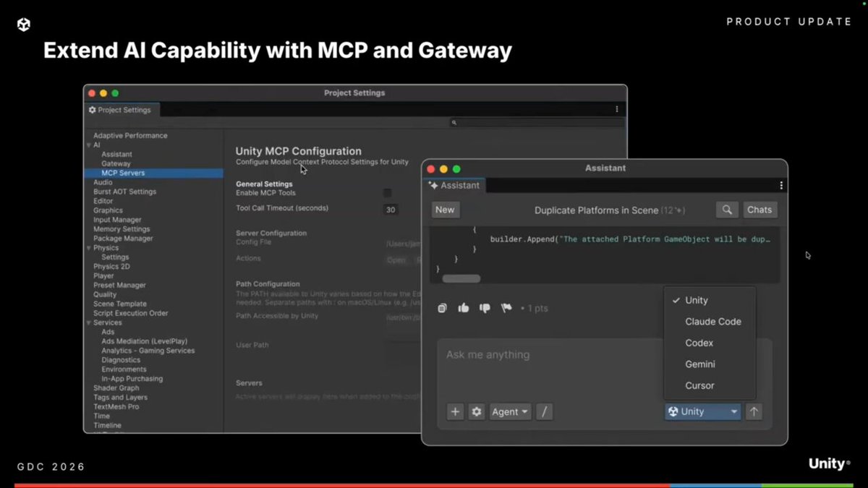Image resolution: width=868 pixels, height=488 pixels.
Task: Open the Chats history
Action: click(x=759, y=210)
